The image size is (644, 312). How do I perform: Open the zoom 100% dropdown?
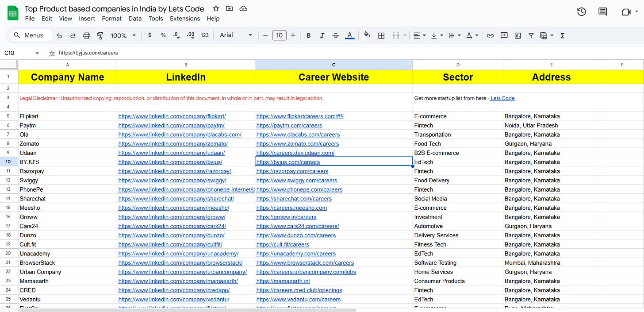[x=123, y=35]
